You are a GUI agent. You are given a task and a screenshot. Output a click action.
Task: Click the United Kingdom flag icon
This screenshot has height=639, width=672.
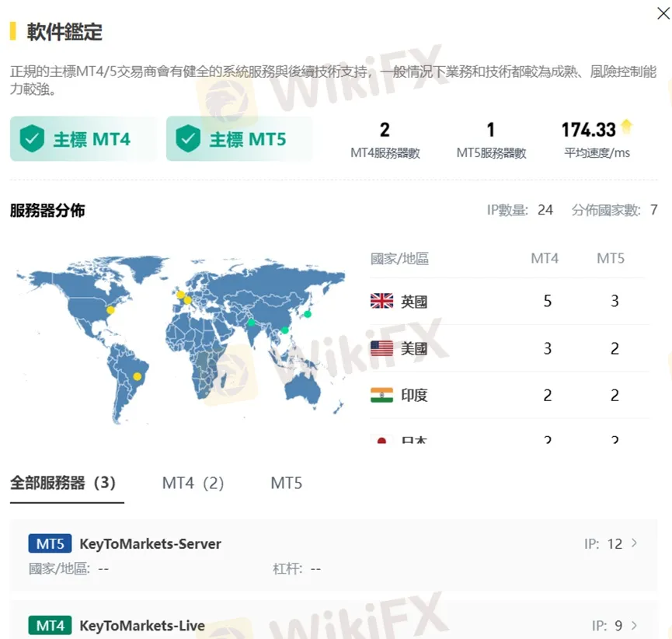(x=381, y=301)
